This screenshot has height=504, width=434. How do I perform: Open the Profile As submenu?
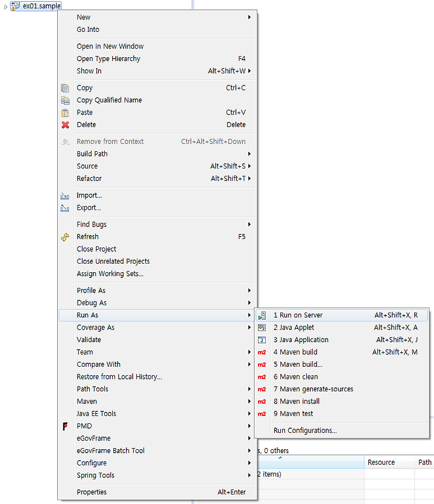coord(158,290)
